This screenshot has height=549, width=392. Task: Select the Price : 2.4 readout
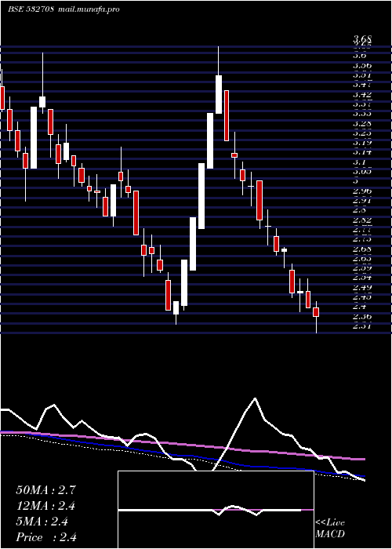tap(46, 537)
